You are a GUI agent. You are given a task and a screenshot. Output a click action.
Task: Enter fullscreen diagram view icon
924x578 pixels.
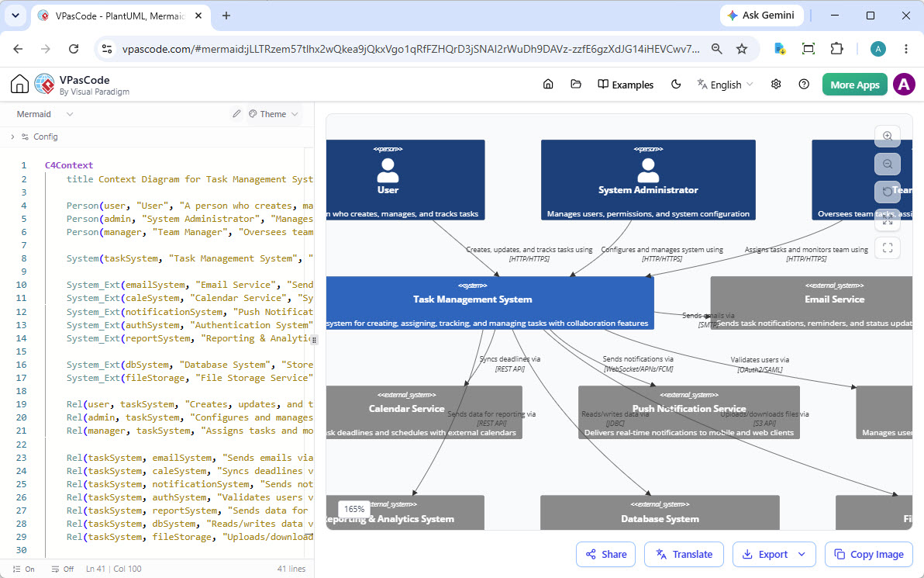point(888,248)
